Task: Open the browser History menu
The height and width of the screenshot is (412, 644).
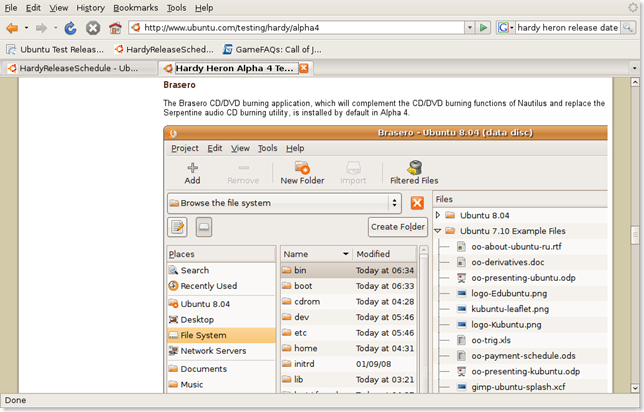Action: (90, 8)
